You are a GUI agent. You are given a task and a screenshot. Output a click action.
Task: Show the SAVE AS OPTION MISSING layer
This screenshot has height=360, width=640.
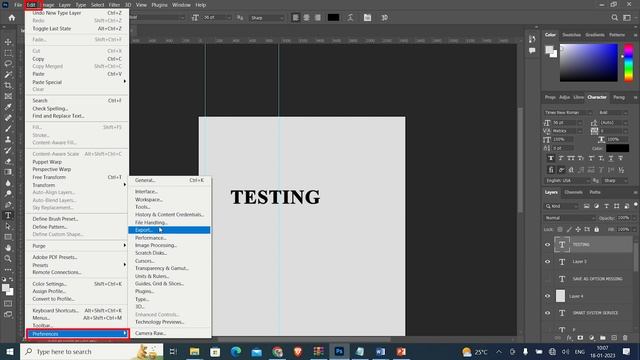point(548,279)
